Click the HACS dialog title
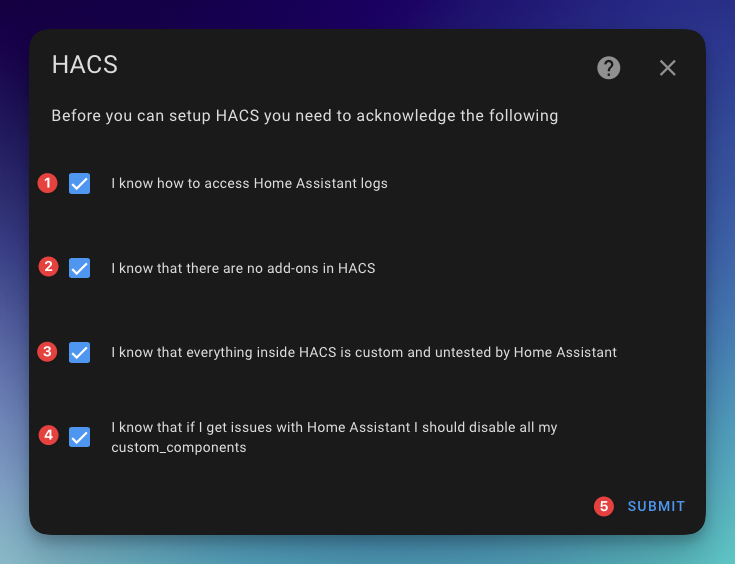 pyautogui.click(x=85, y=66)
